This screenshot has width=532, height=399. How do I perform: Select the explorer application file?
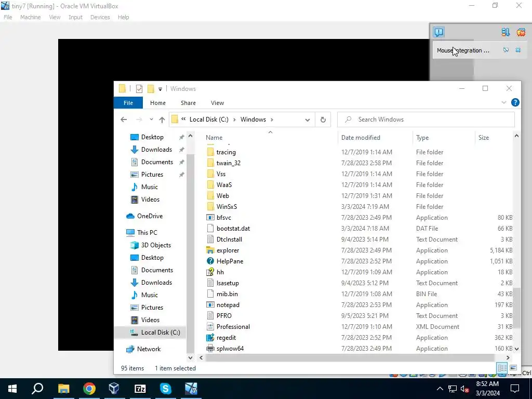(228, 250)
